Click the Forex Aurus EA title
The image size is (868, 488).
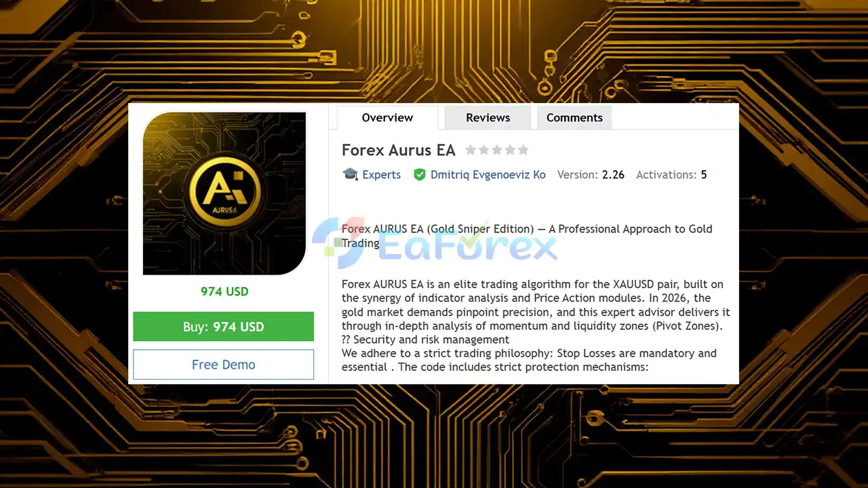tap(398, 150)
